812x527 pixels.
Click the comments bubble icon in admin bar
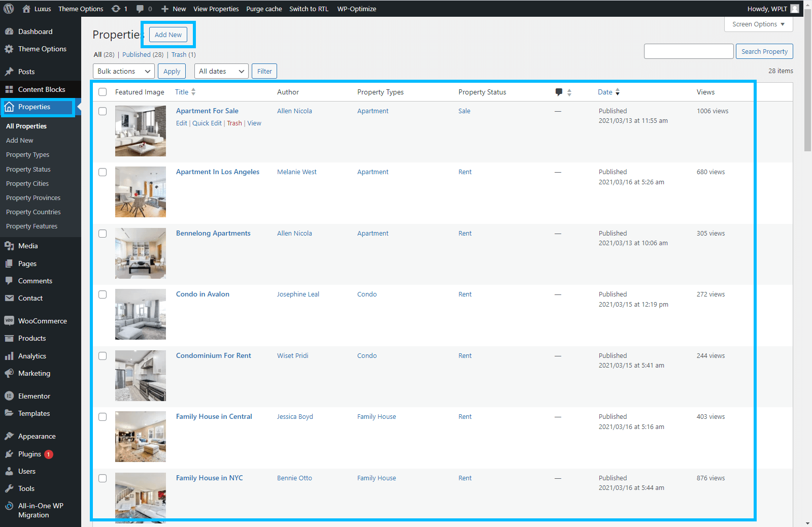[140, 9]
